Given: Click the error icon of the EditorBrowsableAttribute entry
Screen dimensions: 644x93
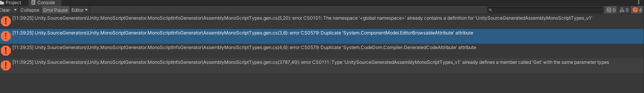Looking at the screenshot, I should 6,36.
